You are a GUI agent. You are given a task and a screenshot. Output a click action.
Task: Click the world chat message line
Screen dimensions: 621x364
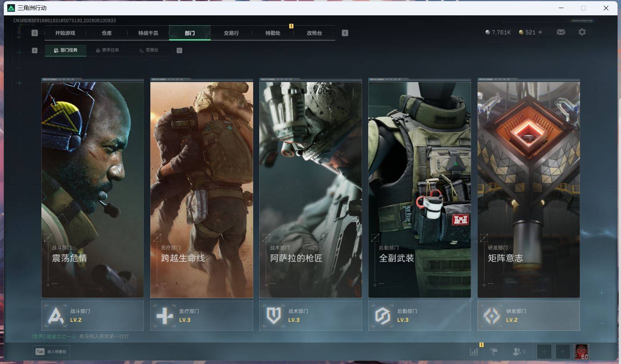(x=81, y=336)
